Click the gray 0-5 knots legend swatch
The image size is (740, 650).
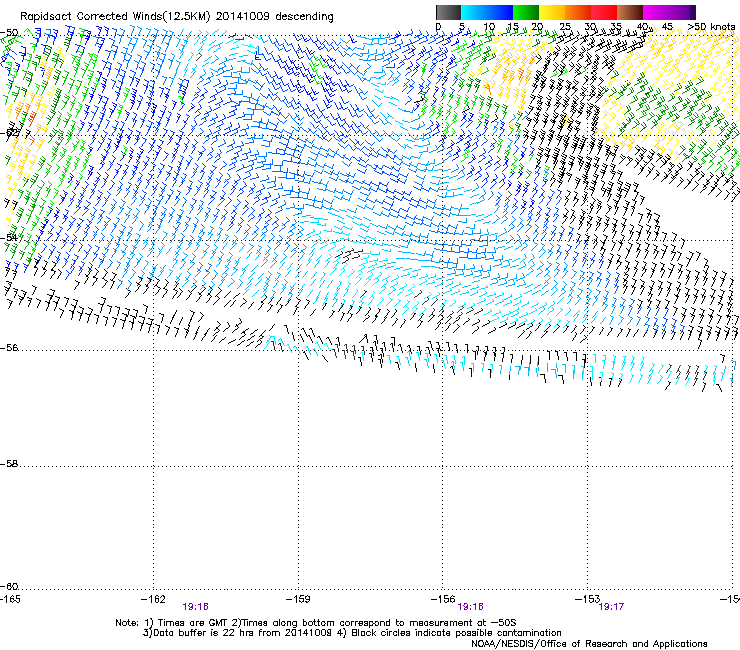tap(448, 12)
